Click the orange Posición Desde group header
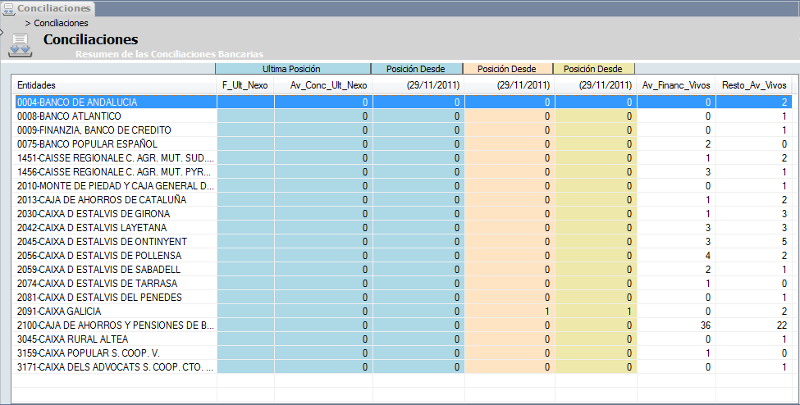The width and height of the screenshot is (800, 405). click(x=508, y=69)
